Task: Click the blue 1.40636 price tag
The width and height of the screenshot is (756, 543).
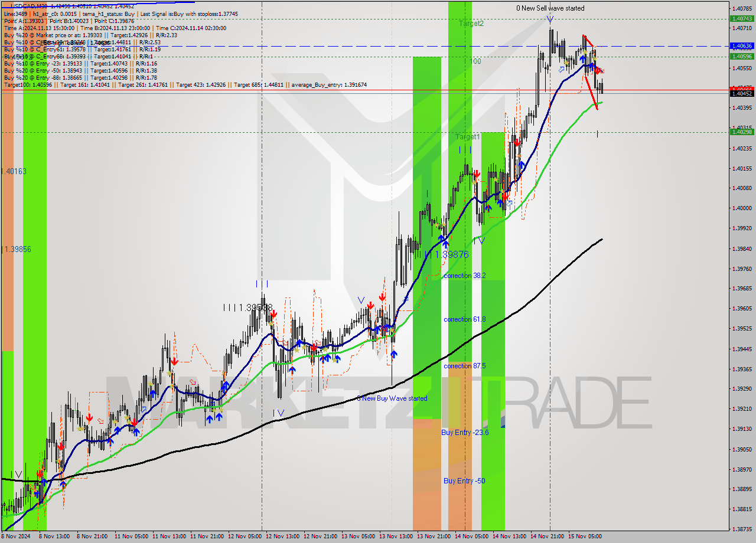Action: [x=742, y=45]
